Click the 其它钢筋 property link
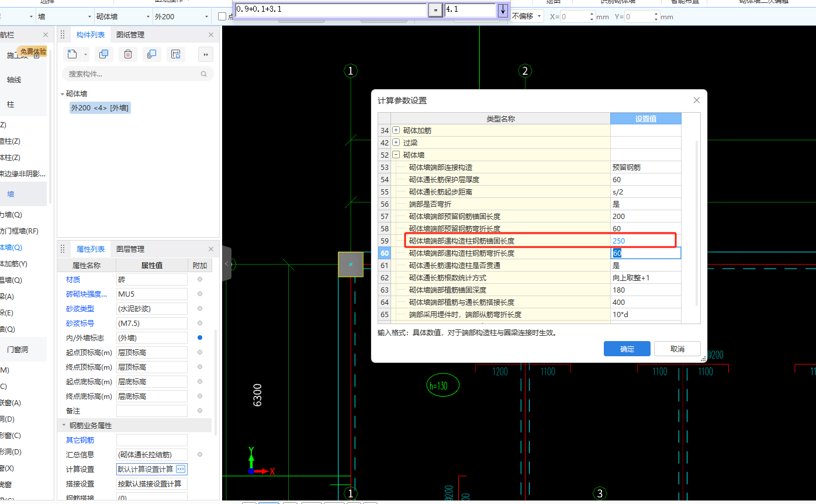 point(80,440)
